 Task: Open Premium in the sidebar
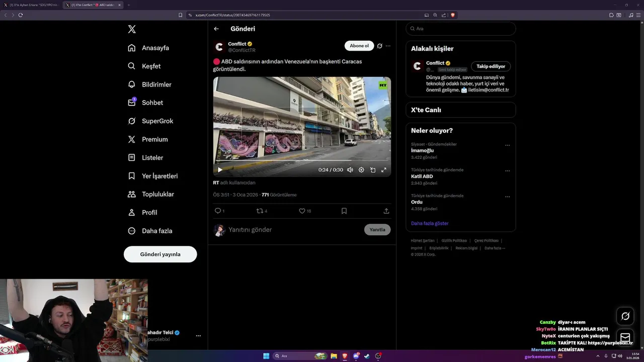pyautogui.click(x=148, y=139)
